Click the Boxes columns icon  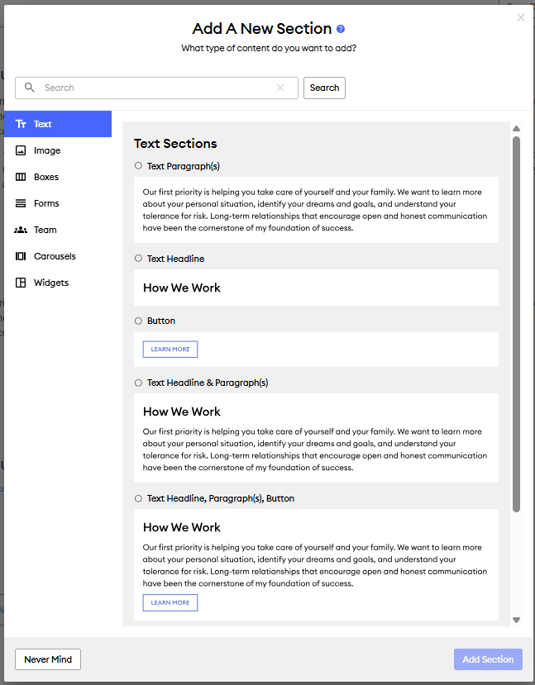point(21,177)
